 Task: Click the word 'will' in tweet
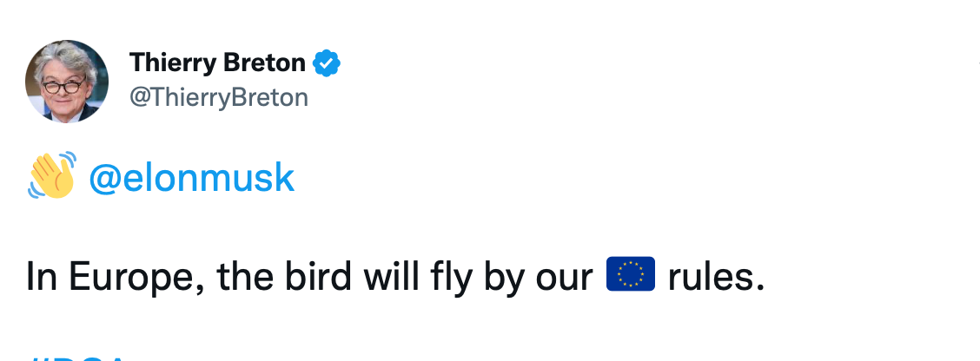pyautogui.click(x=391, y=277)
